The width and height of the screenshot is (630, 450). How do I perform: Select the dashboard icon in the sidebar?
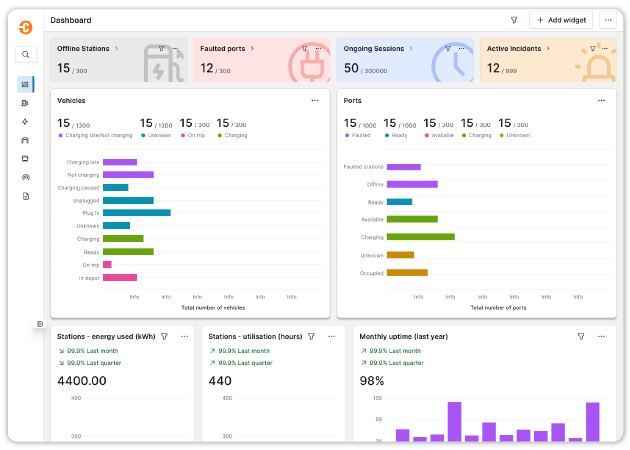[25, 85]
